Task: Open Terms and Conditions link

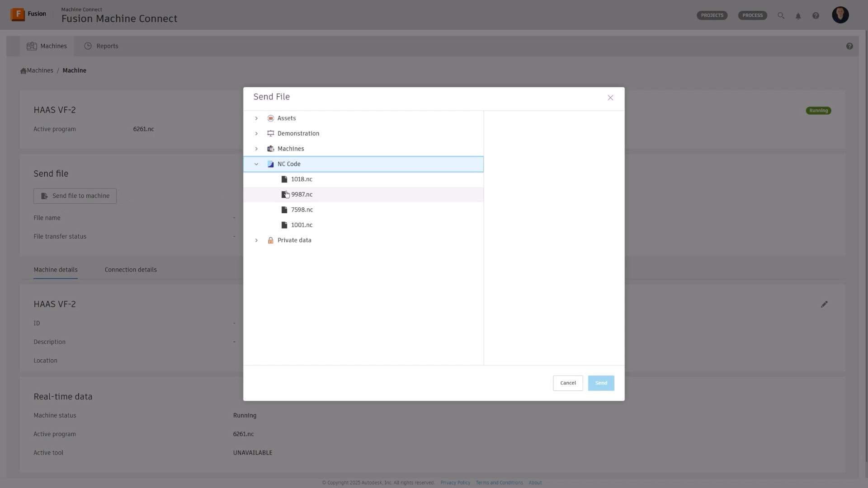Action: pyautogui.click(x=499, y=483)
